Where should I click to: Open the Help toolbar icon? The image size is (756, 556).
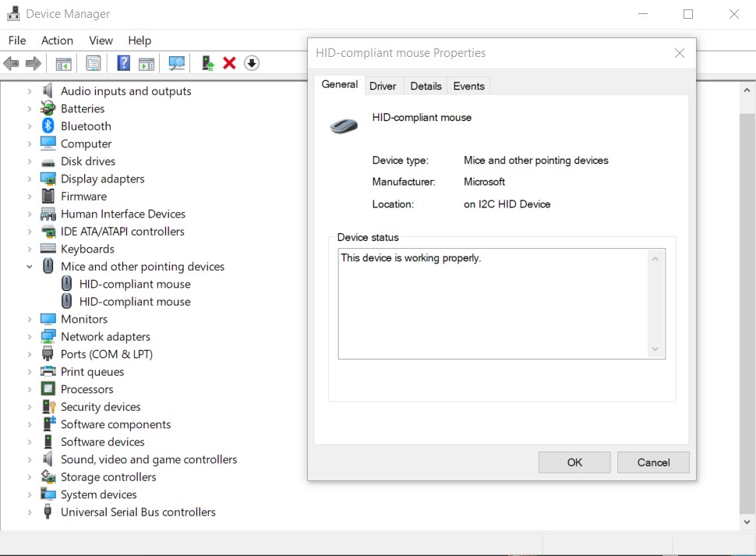click(x=123, y=63)
